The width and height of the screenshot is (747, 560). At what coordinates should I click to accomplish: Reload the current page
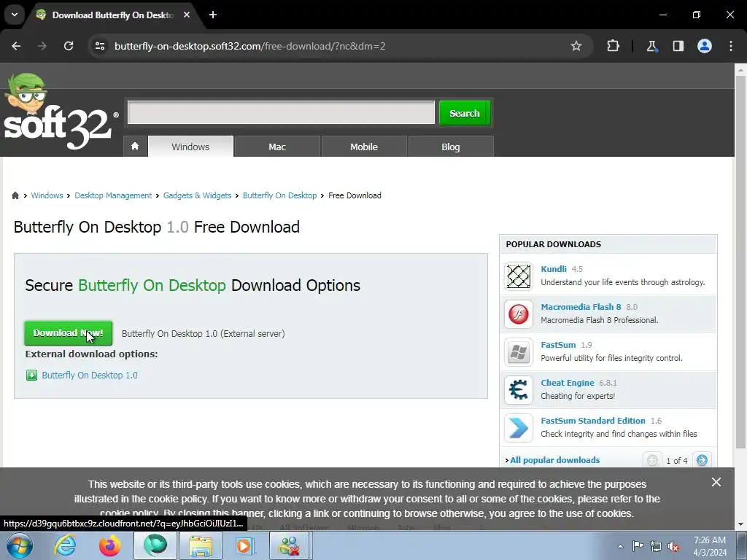pos(69,46)
